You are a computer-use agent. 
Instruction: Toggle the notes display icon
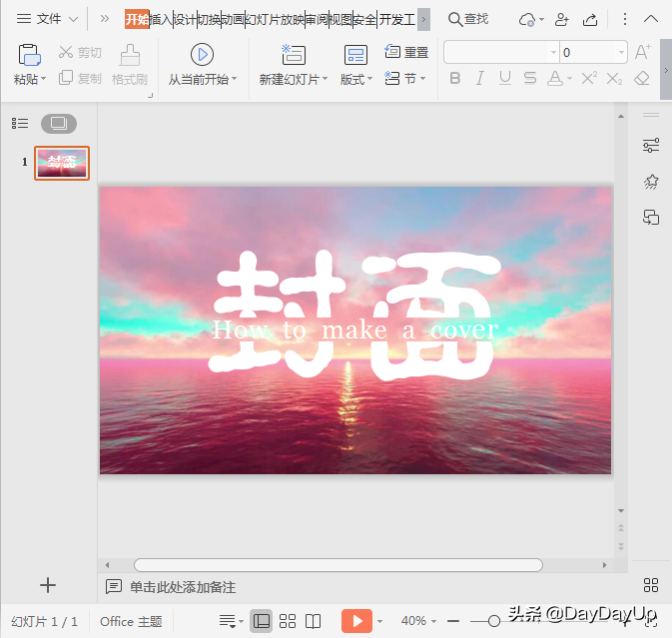[228, 621]
